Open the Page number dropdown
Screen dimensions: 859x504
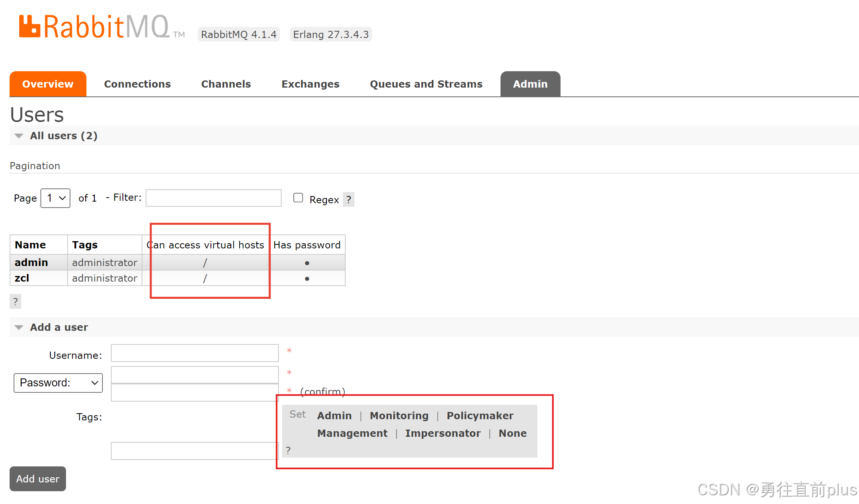click(x=56, y=198)
